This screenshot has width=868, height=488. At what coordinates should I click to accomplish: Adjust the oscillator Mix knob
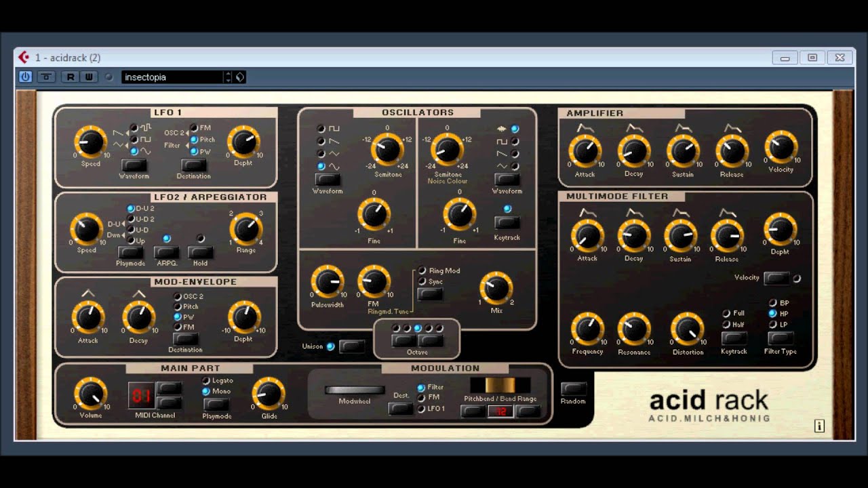click(x=496, y=287)
